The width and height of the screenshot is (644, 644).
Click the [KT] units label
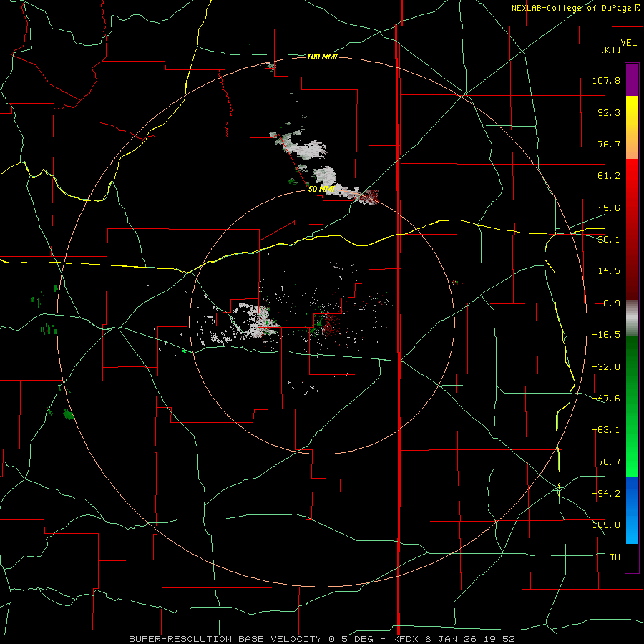point(611,49)
